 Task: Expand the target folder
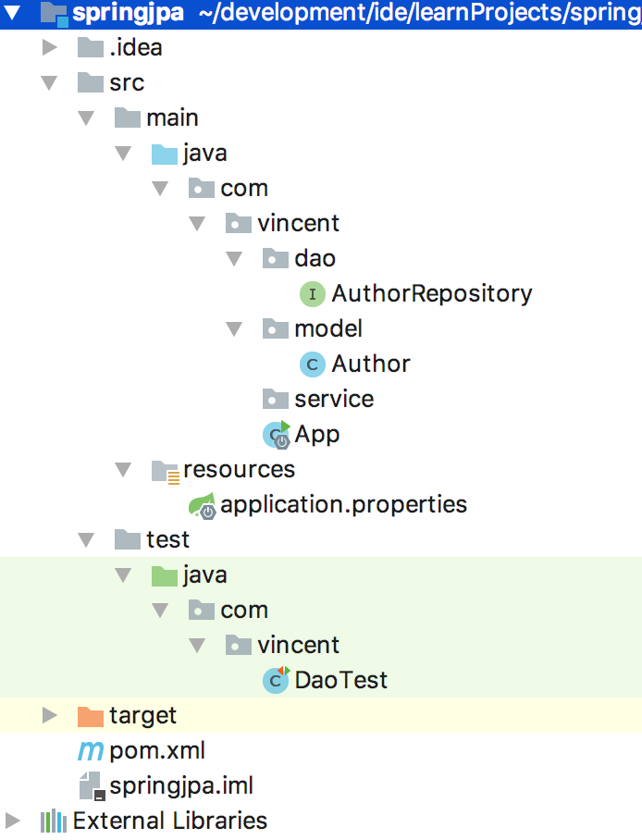[x=50, y=715]
